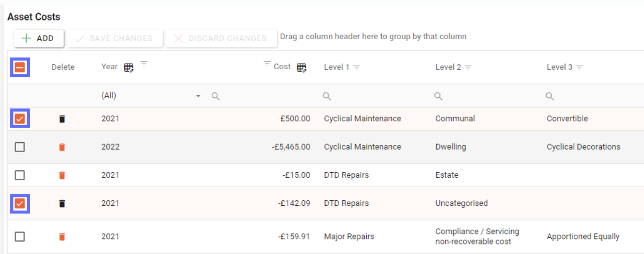Open the Level 2 column filter icon

468,67
